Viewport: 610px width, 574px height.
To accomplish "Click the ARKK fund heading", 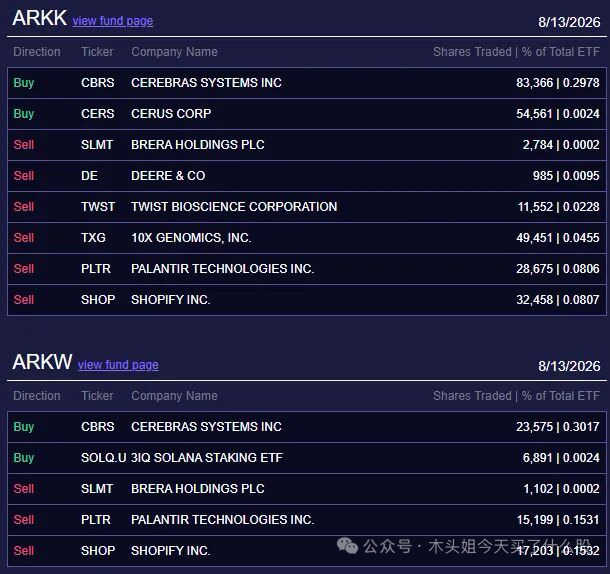I will (x=39, y=18).
